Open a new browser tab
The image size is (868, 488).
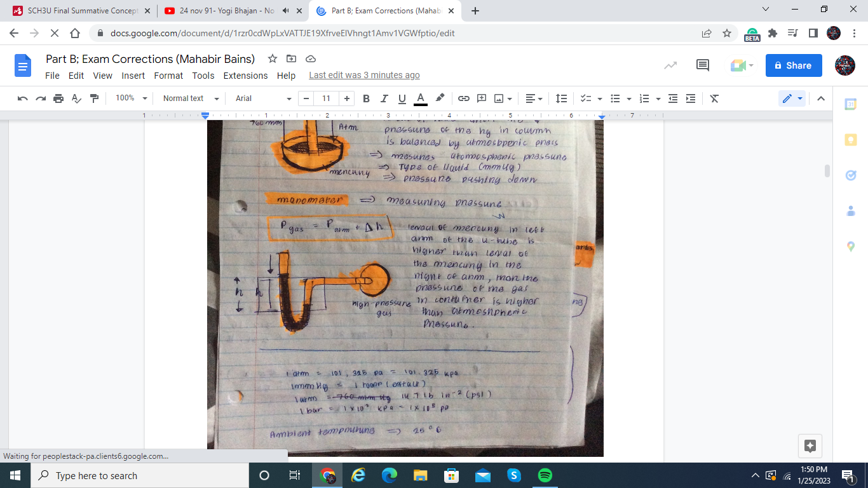tap(475, 11)
